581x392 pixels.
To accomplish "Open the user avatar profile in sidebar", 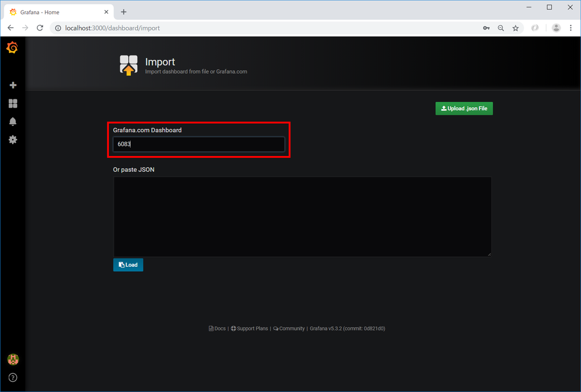I will tap(13, 360).
